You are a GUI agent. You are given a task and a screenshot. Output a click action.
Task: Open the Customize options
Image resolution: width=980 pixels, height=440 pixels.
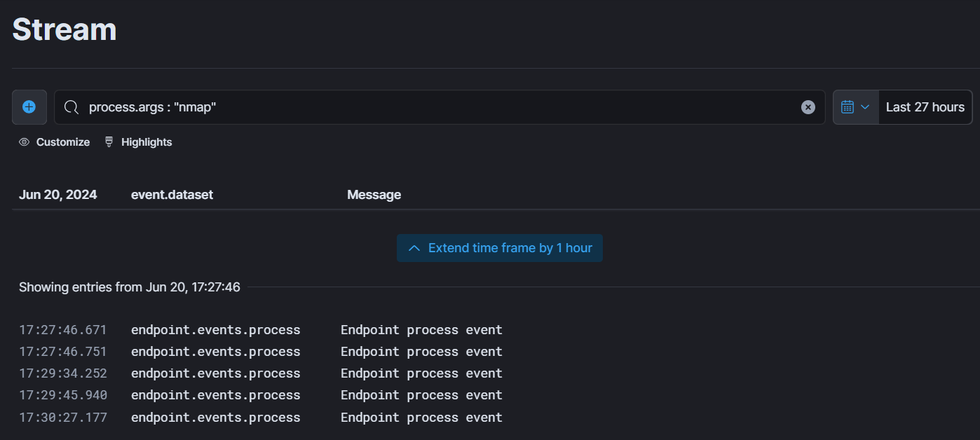(55, 142)
